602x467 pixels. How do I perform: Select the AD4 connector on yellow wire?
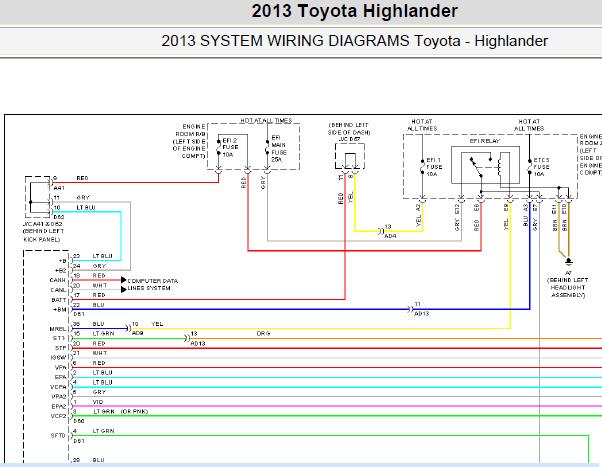click(381, 231)
